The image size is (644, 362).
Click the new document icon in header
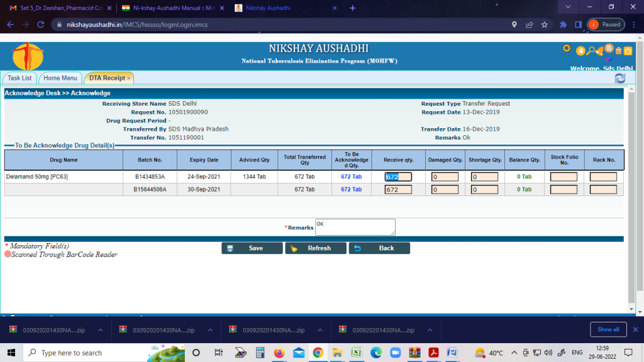609,48
